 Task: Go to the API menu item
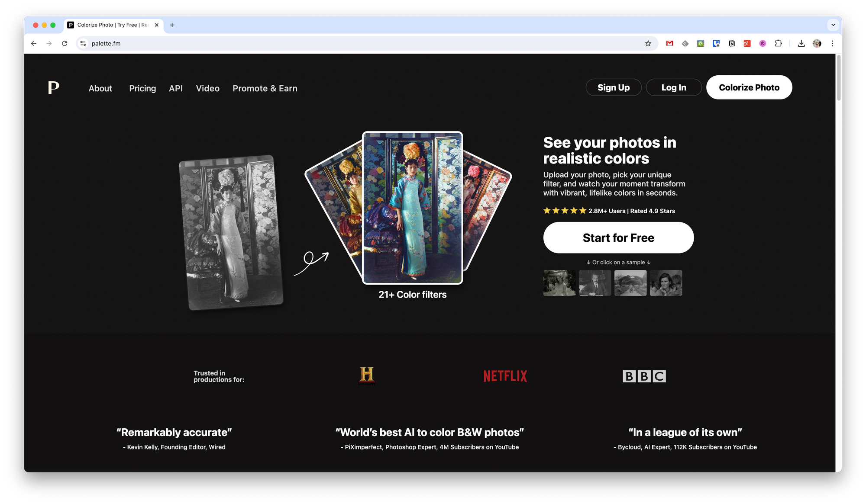click(176, 88)
